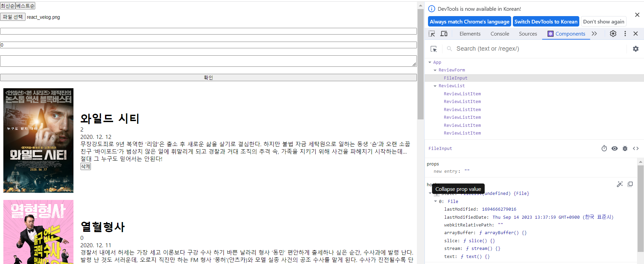Image resolution: width=644 pixels, height=264 pixels.
Task: Focus the rating input showing 0
Action: click(x=208, y=45)
